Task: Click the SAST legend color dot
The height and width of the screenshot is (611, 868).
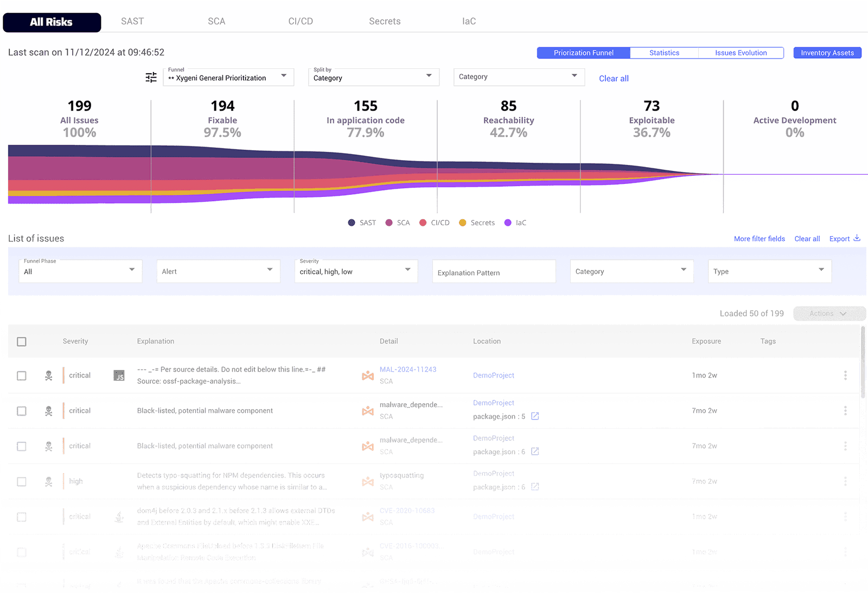Action: coord(352,223)
